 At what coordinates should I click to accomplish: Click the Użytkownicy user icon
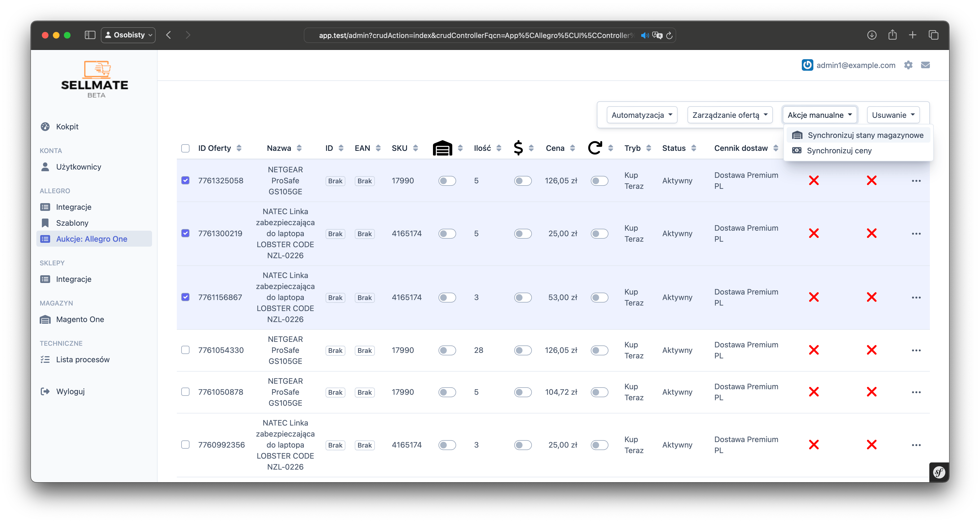pyautogui.click(x=45, y=167)
